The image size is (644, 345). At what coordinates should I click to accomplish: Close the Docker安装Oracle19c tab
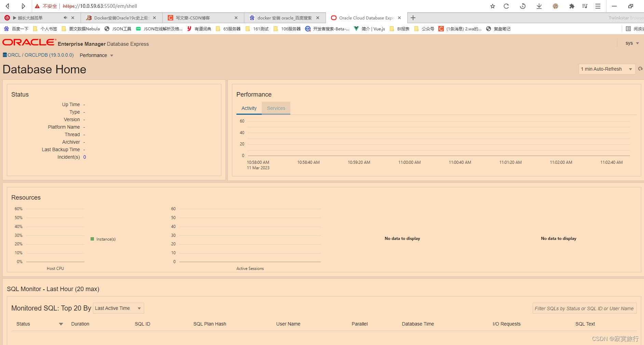coord(154,18)
